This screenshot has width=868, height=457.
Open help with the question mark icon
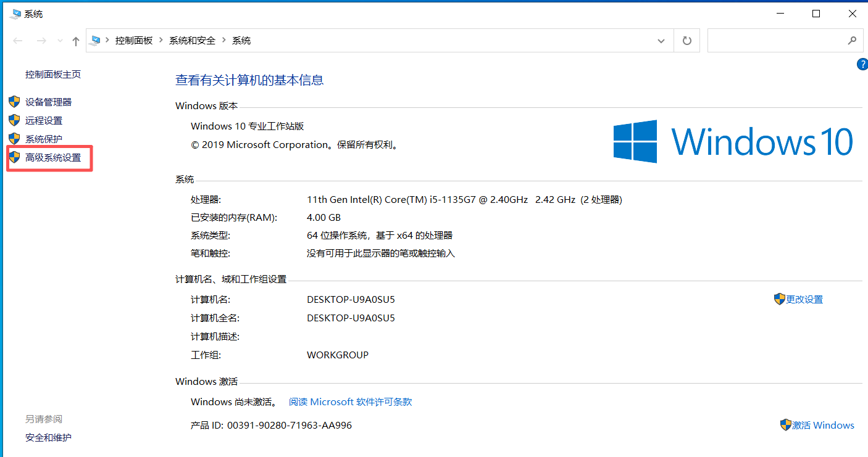[x=862, y=64]
